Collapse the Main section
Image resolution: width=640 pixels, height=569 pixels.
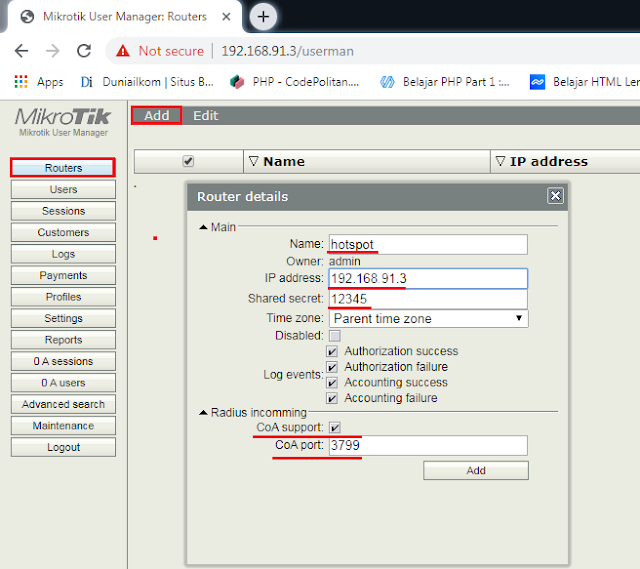coord(203,227)
